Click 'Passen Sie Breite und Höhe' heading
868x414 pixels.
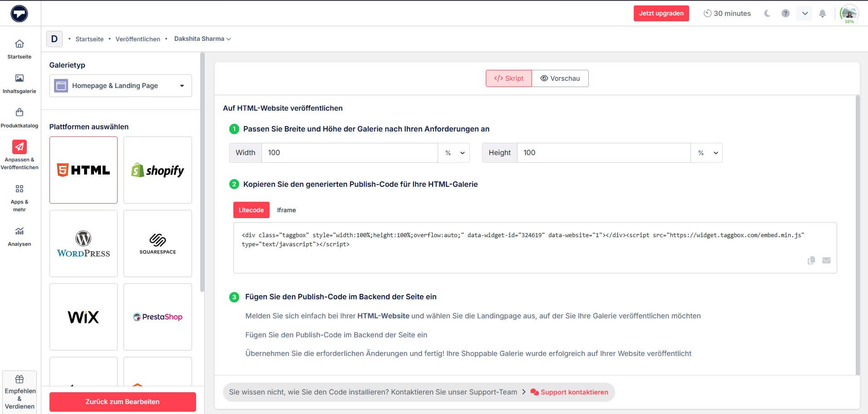pos(366,129)
